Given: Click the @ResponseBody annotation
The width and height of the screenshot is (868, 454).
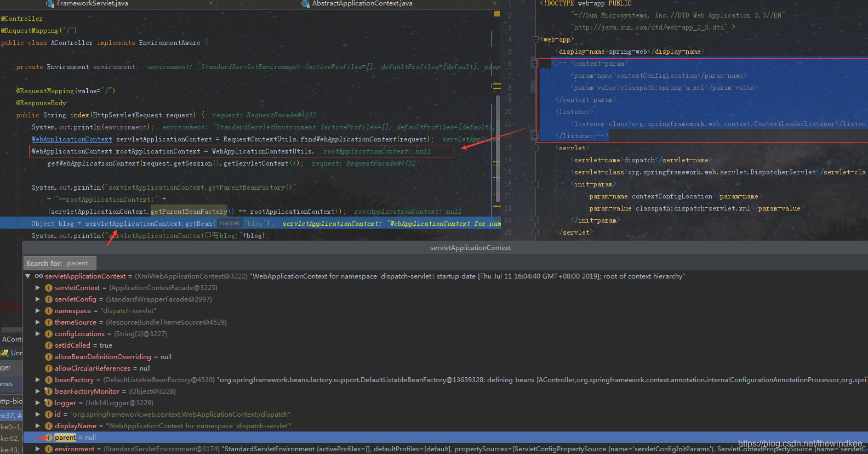Looking at the screenshot, I should tap(41, 103).
